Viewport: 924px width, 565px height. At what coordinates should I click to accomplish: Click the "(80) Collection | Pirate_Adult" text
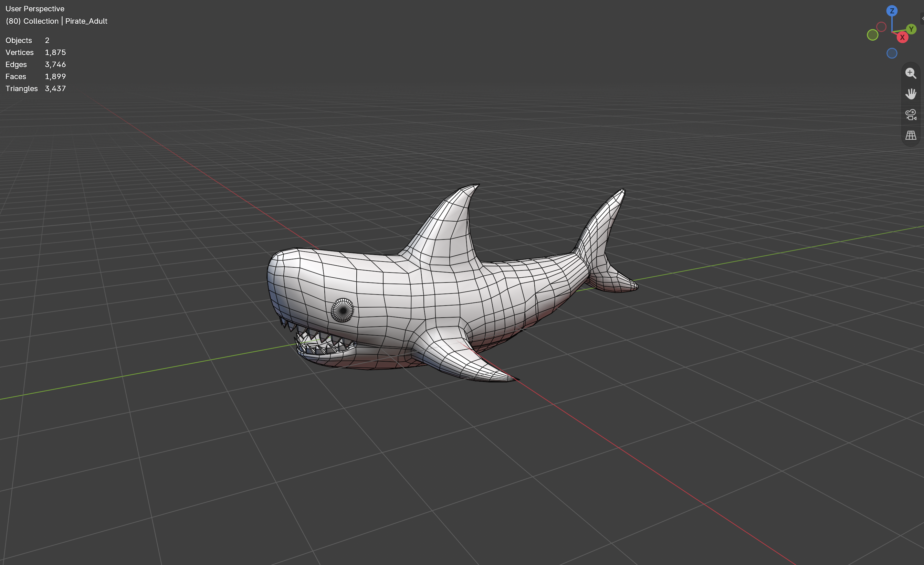pos(56,21)
